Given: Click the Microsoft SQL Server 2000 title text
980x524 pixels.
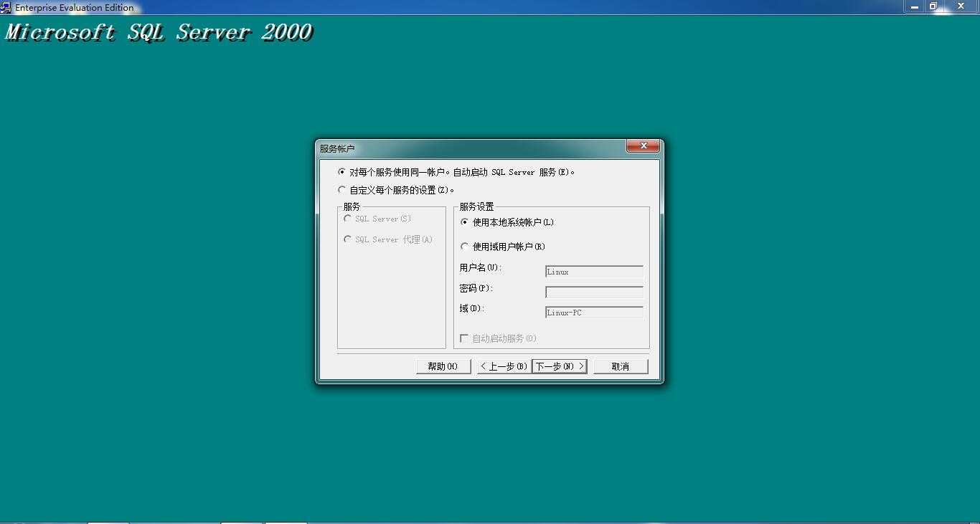Looking at the screenshot, I should click(159, 33).
